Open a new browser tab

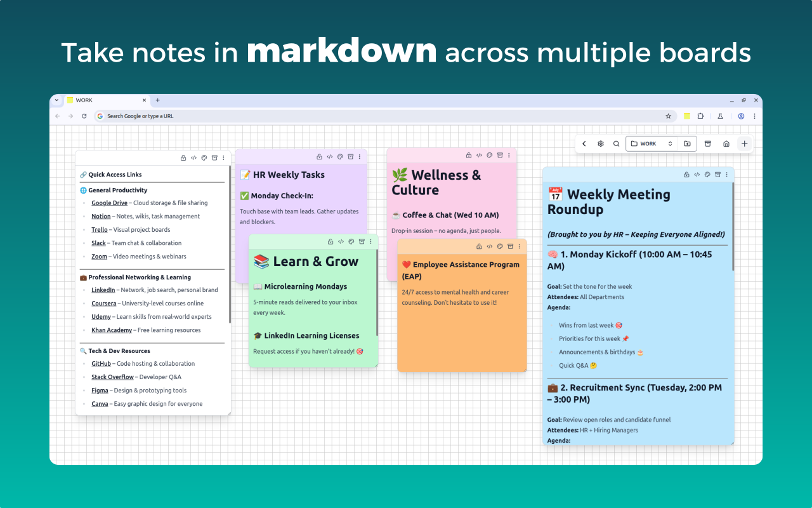(157, 100)
